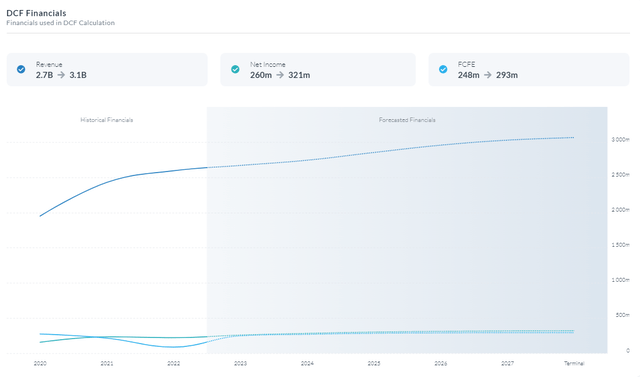This screenshot has height=377, width=640.
Task: Click the 2026 x-axis label
Action: coord(441,364)
